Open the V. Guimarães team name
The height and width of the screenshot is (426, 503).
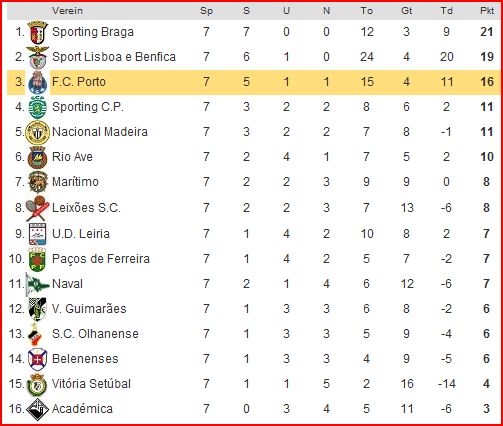(89, 309)
